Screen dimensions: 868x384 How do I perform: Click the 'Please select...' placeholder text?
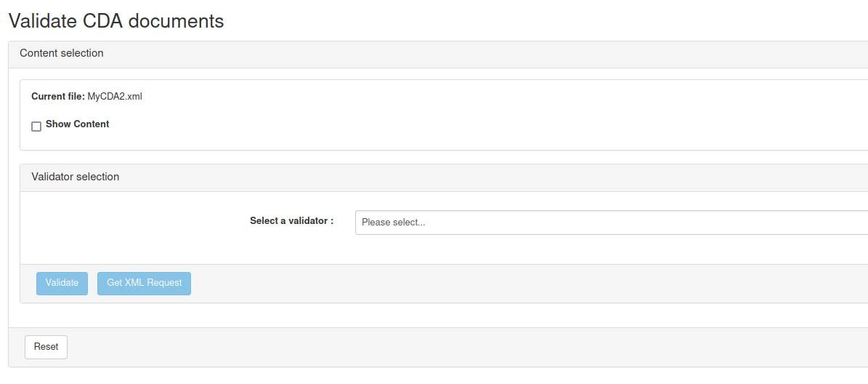(x=394, y=223)
